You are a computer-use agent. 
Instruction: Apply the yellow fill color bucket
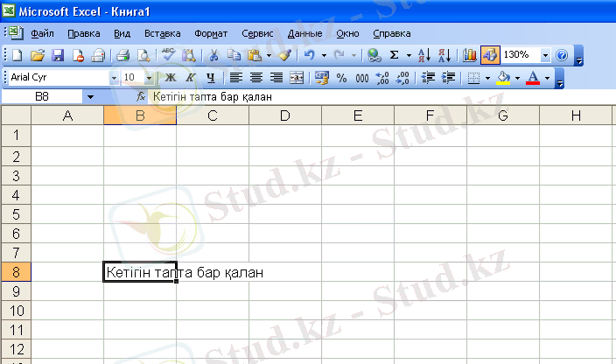[x=503, y=78]
